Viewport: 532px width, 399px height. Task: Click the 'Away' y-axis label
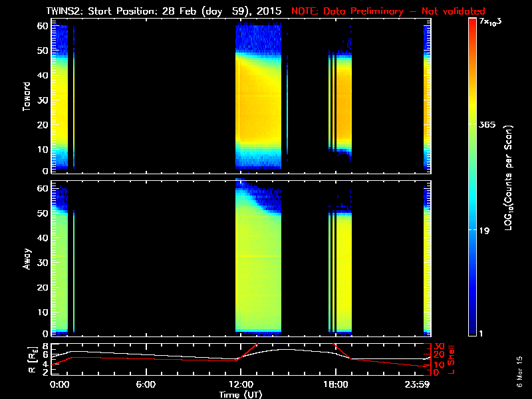[x=27, y=259]
